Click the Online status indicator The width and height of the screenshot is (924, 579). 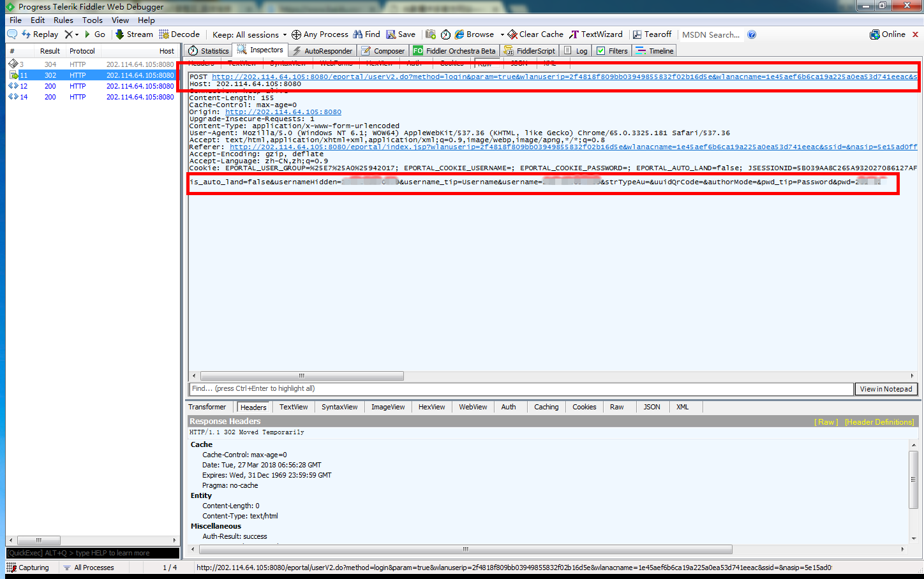(x=888, y=34)
